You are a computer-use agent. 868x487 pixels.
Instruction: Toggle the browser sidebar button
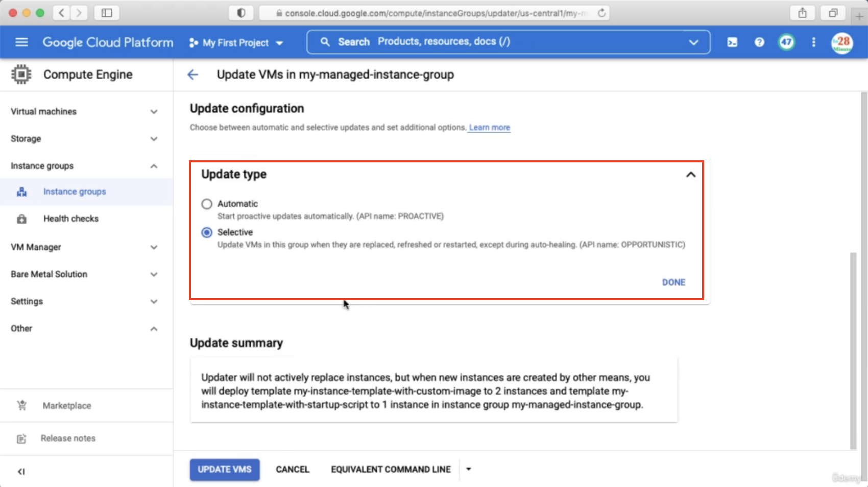pos(107,13)
